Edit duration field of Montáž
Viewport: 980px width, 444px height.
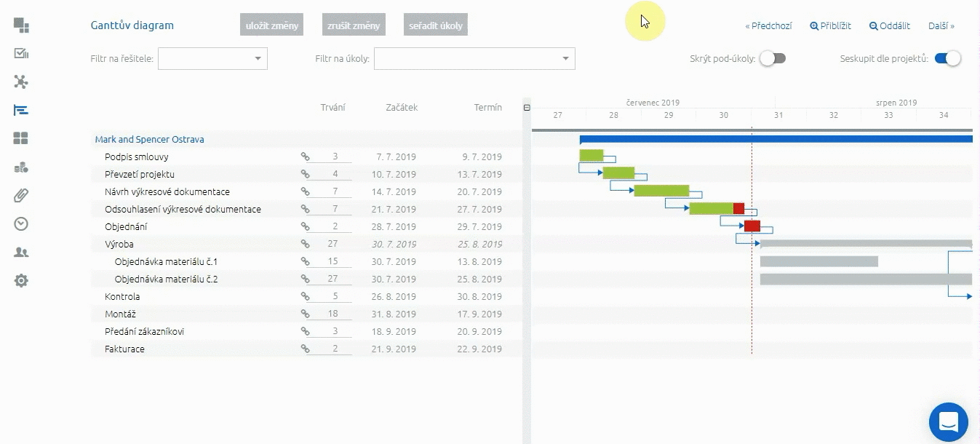tap(330, 314)
